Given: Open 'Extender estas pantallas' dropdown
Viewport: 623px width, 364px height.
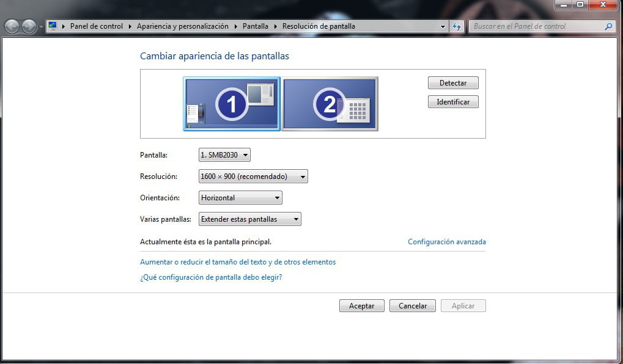Looking at the screenshot, I should coord(250,219).
